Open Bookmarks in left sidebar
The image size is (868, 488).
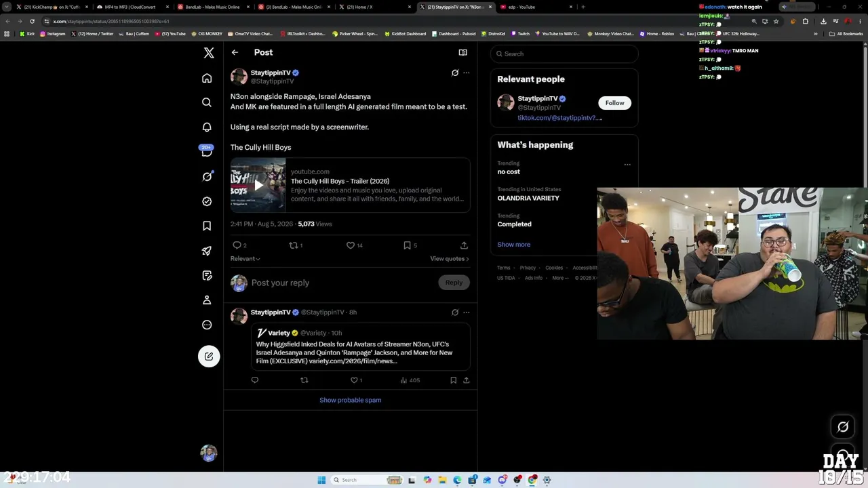[x=207, y=226]
